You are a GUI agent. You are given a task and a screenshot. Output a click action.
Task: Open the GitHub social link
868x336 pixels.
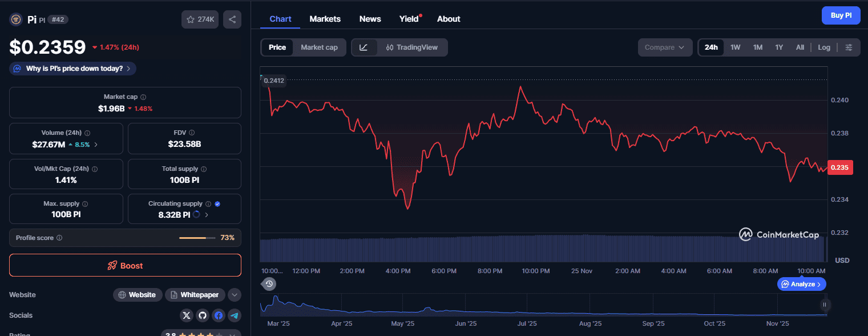(x=203, y=315)
